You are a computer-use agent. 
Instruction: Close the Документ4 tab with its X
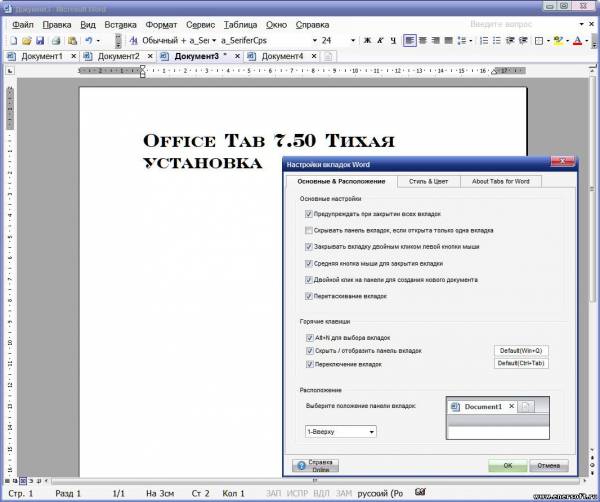314,56
